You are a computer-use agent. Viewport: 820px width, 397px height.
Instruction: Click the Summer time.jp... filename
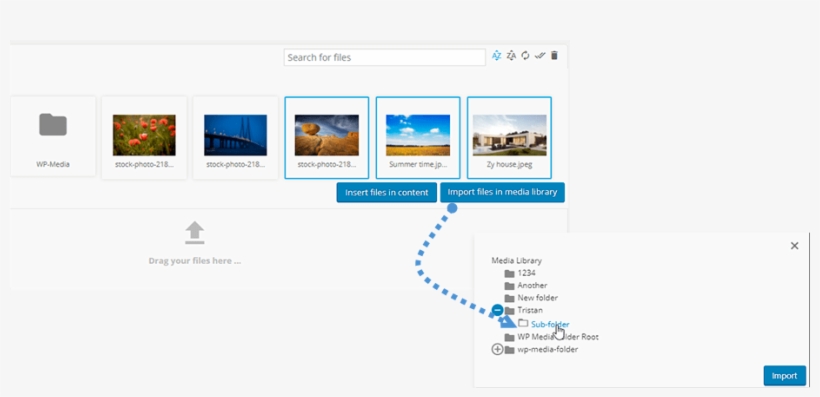tap(418, 164)
